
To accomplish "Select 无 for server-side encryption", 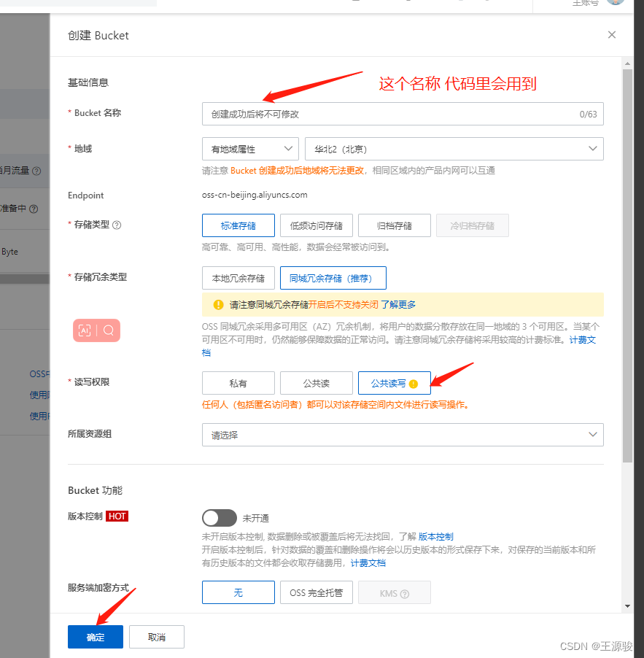I will [x=238, y=592].
